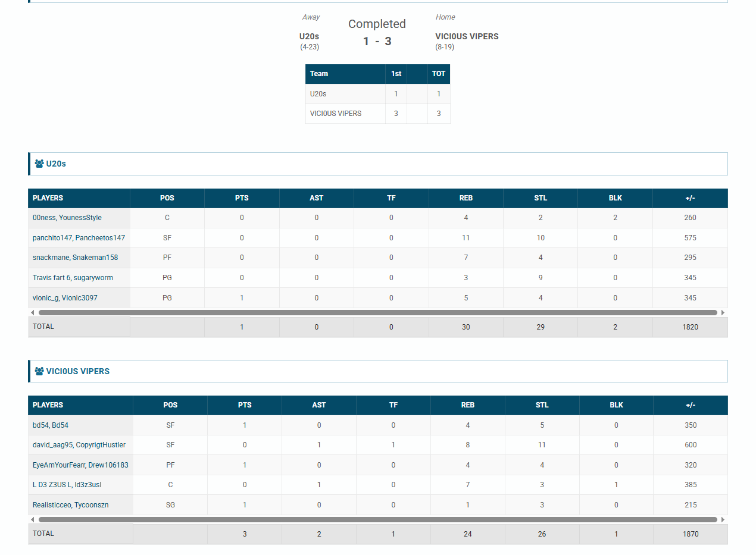Click the Away team U20s name
This screenshot has width=756, height=555.
pyautogui.click(x=309, y=36)
